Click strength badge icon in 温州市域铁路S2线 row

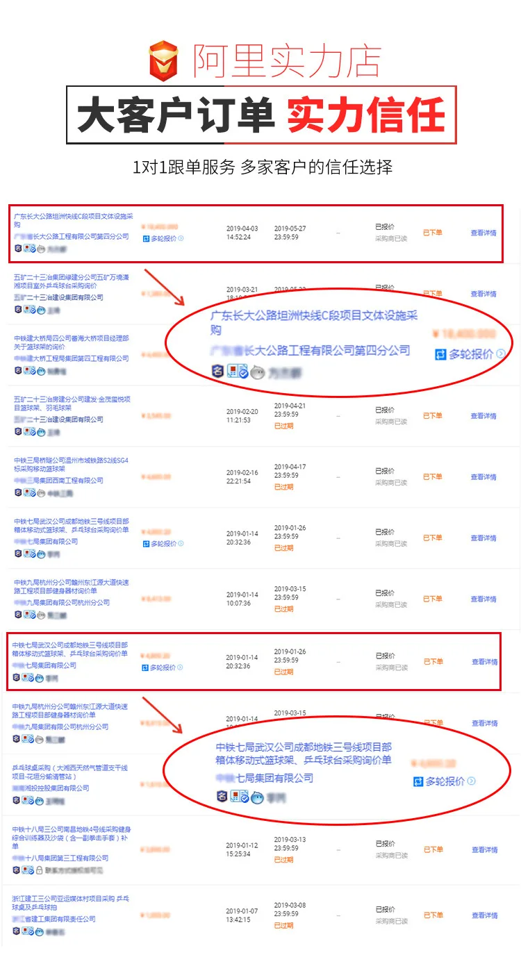18,492
